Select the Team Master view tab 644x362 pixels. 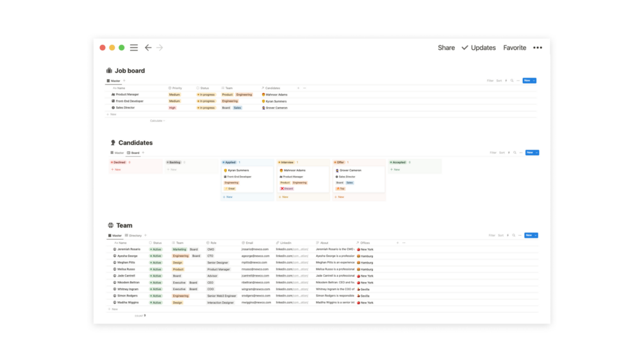115,236
